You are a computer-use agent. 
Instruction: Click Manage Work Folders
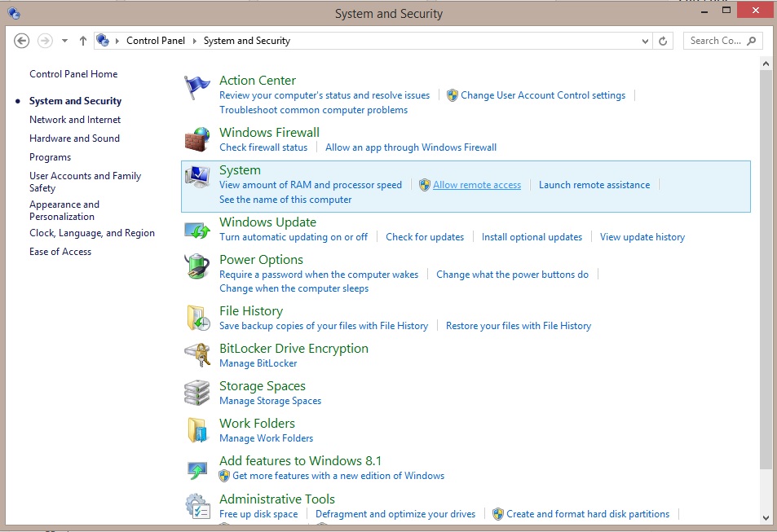pos(266,437)
